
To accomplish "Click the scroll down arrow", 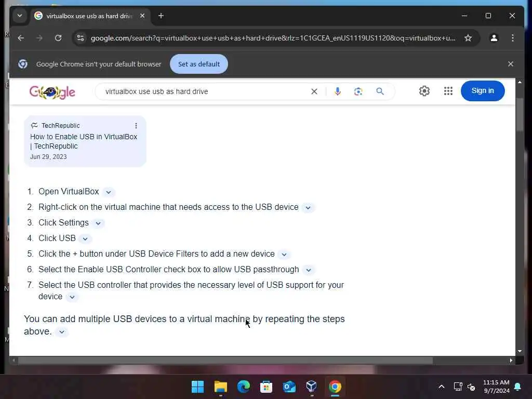I will (520, 351).
